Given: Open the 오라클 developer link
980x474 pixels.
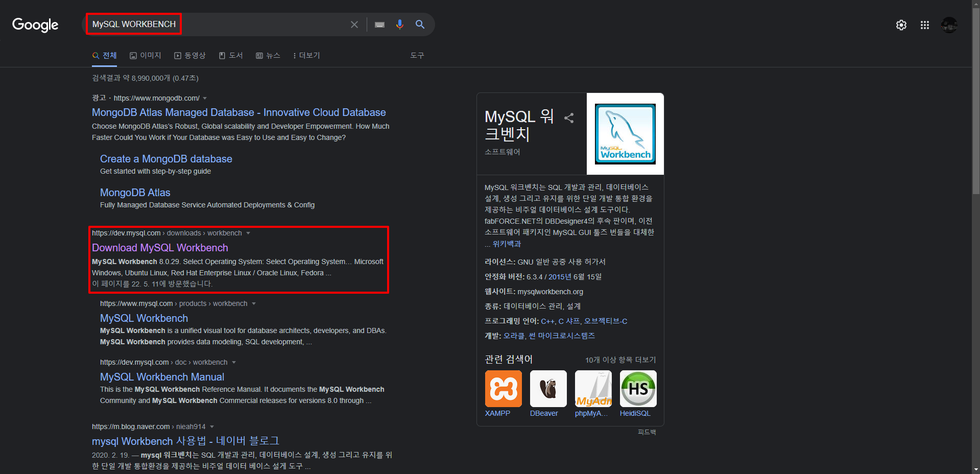Looking at the screenshot, I should 513,336.
